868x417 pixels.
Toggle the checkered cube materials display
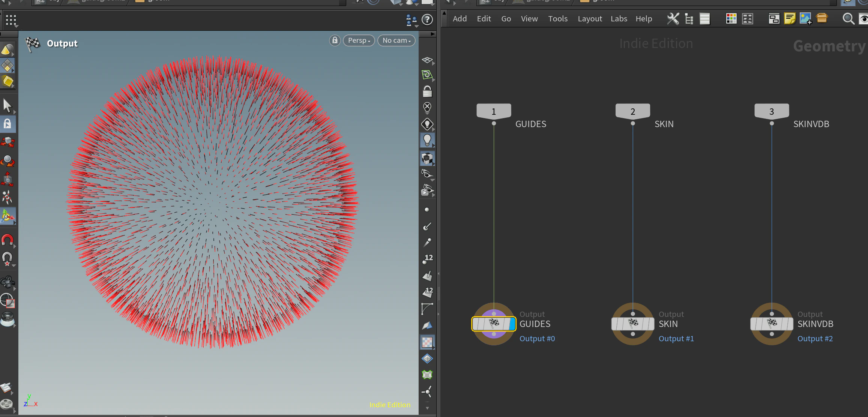click(x=427, y=159)
